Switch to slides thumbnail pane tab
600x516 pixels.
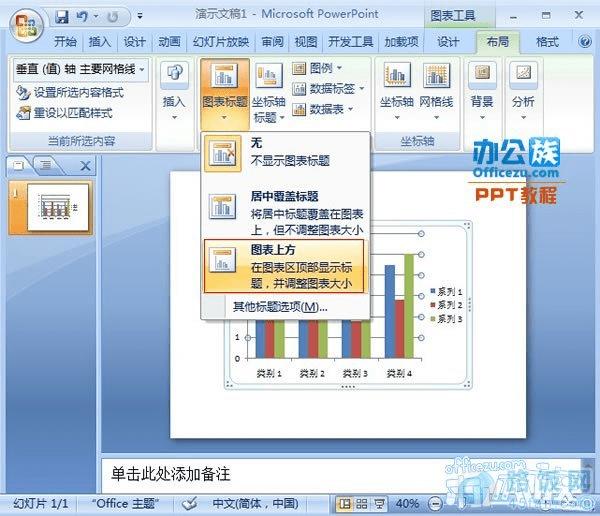pyautogui.click(x=18, y=165)
